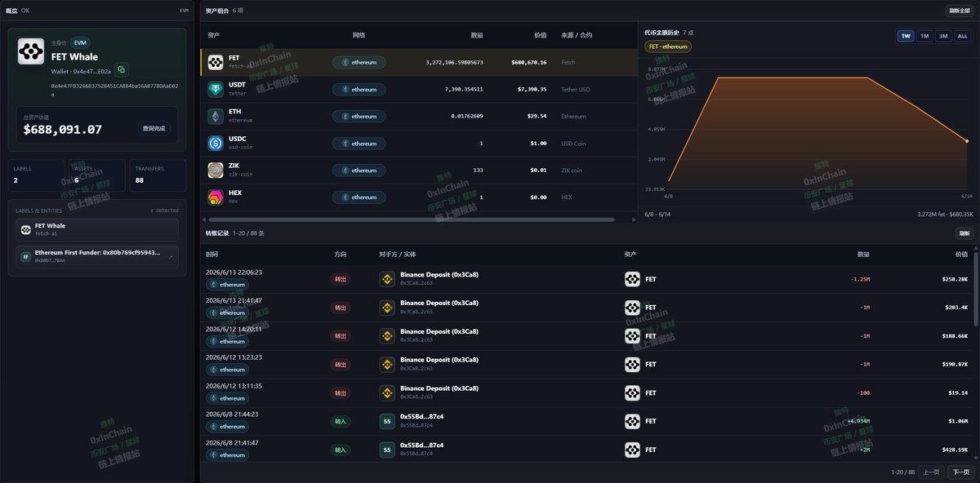The width and height of the screenshot is (980, 483).
Task: Click $680,670.16 value of FET asset
Action: pos(528,62)
